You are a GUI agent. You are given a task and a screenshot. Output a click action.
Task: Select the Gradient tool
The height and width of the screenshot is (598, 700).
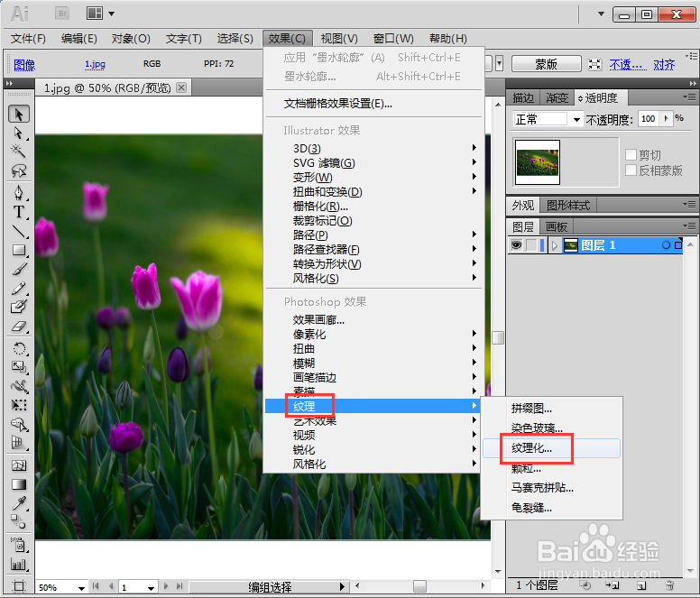pos(19,484)
